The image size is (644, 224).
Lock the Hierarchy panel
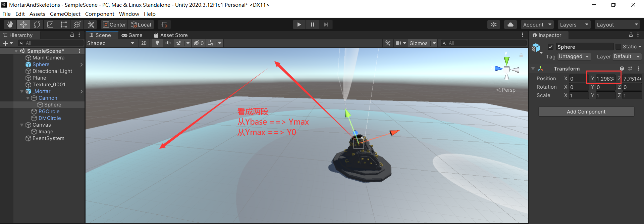72,35
